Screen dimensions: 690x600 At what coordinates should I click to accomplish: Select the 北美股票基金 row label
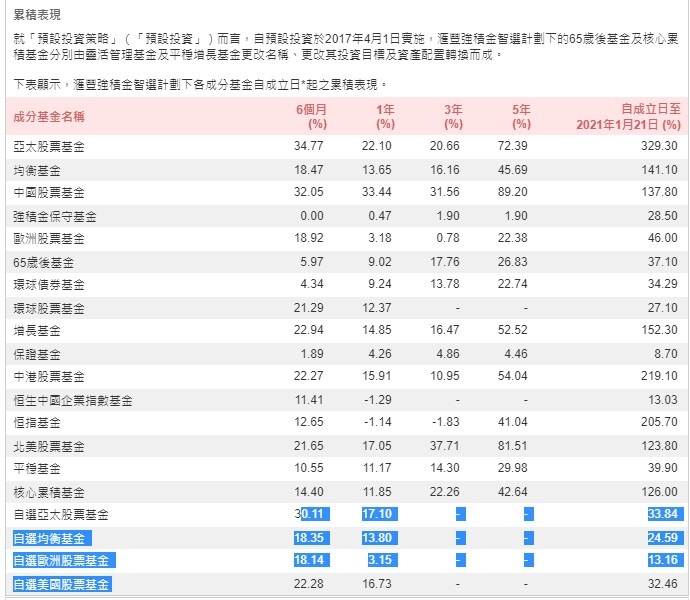click(x=49, y=447)
